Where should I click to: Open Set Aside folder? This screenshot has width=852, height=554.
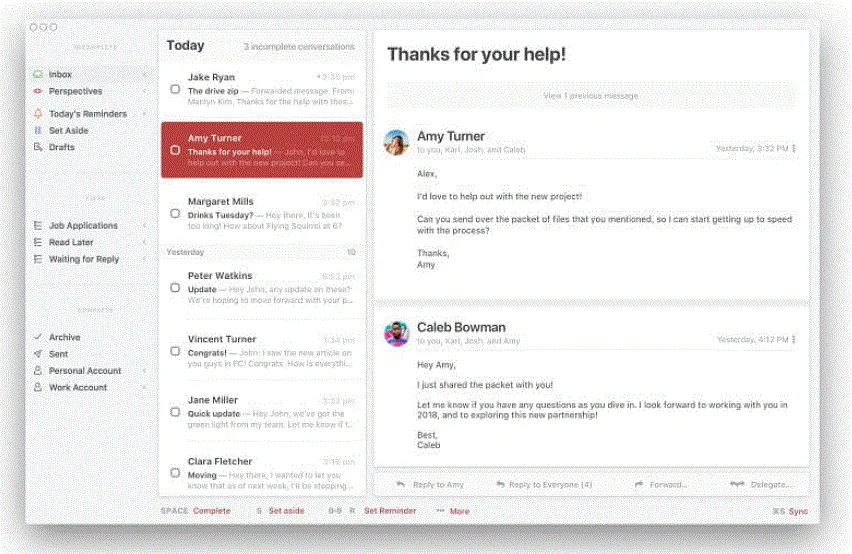[90, 130]
